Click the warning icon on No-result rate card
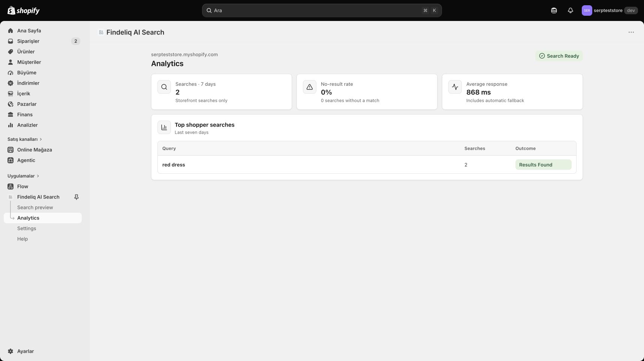This screenshot has width=644, height=361. coord(310,87)
